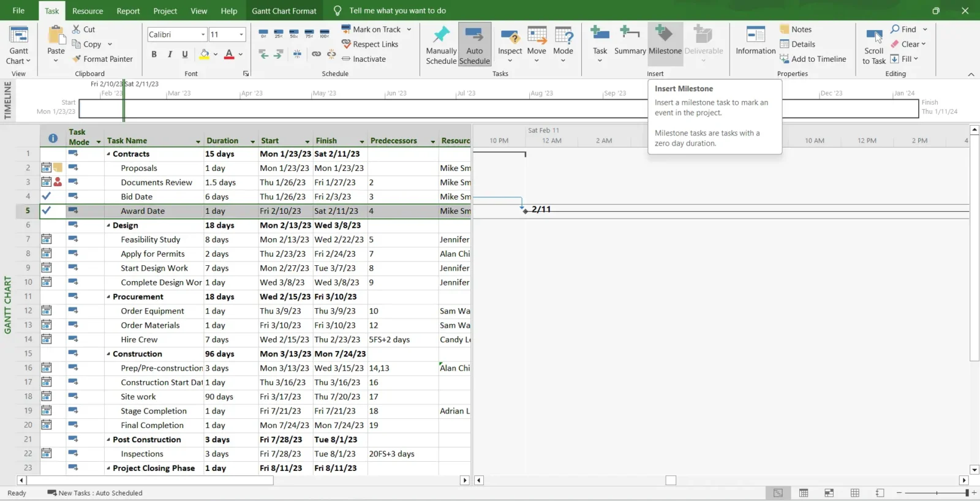The width and height of the screenshot is (980, 501).
Task: Click the Format Painter tool
Action: coord(102,59)
